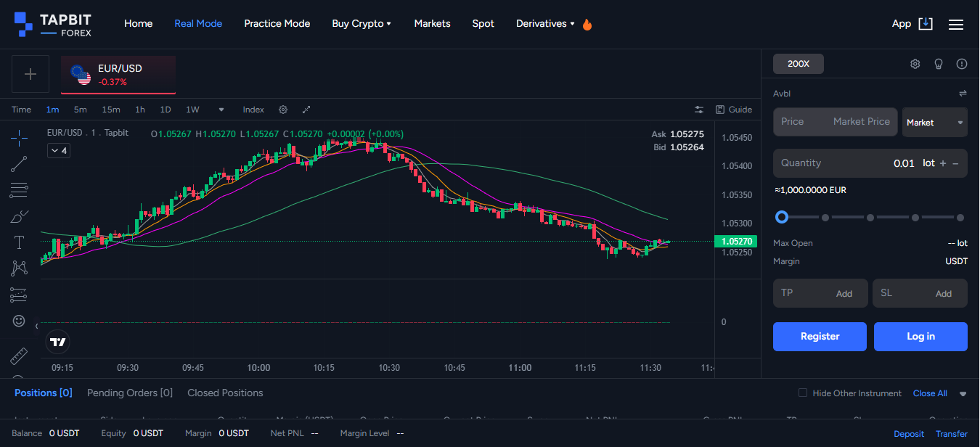
Task: Open the Markets page
Action: (x=433, y=24)
